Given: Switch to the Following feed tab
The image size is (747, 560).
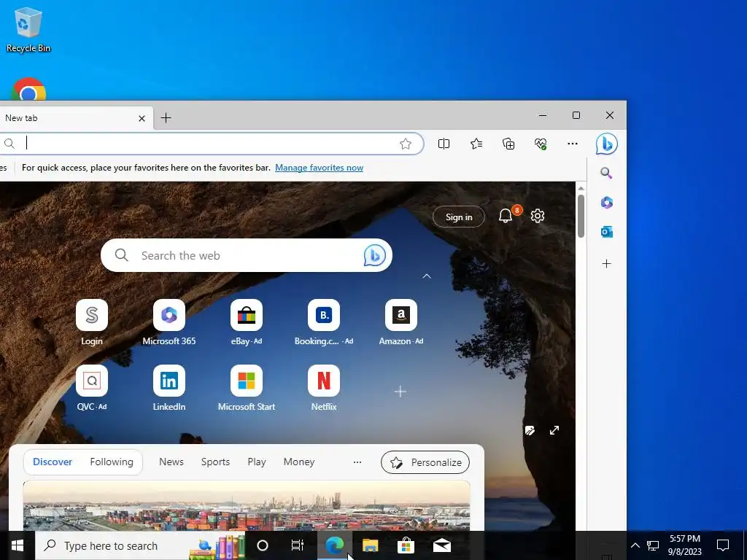Looking at the screenshot, I should 112,462.
